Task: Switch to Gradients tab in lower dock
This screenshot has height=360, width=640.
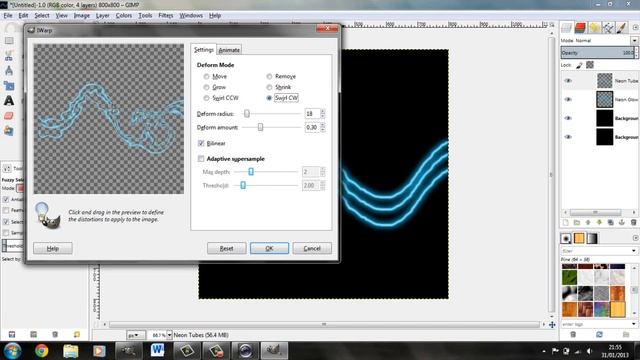Action: (592, 238)
